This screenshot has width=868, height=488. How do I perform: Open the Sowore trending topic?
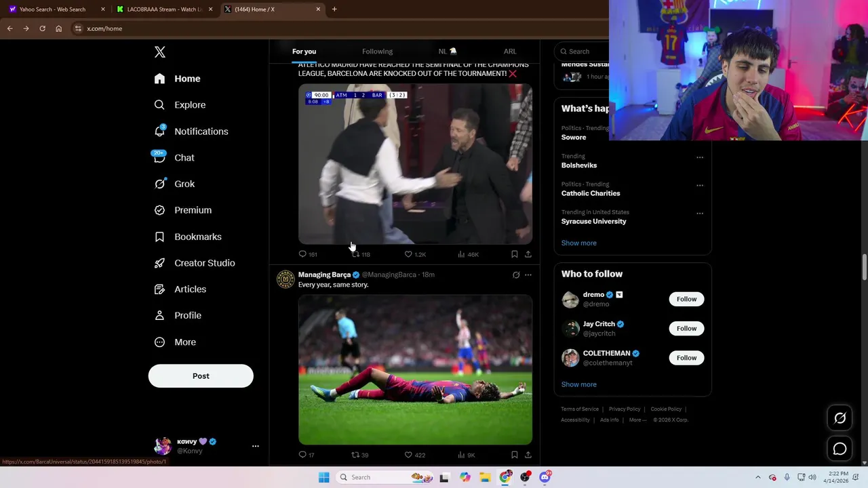pyautogui.click(x=574, y=138)
